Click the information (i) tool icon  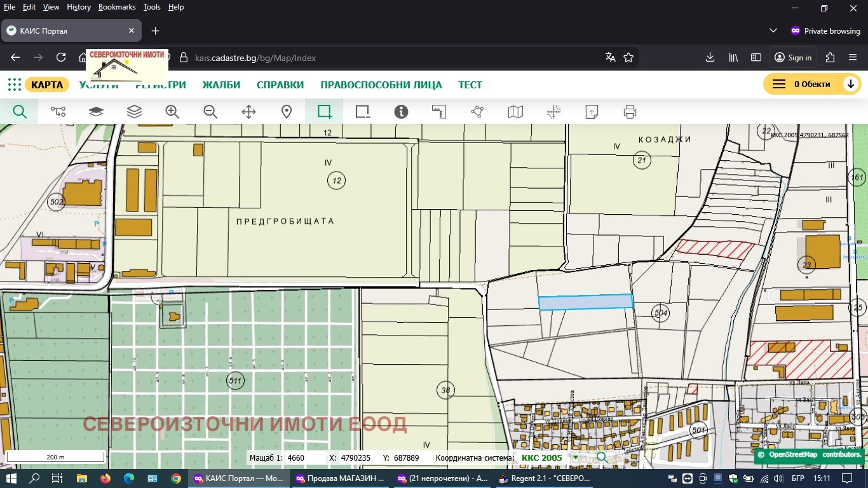[x=401, y=112]
